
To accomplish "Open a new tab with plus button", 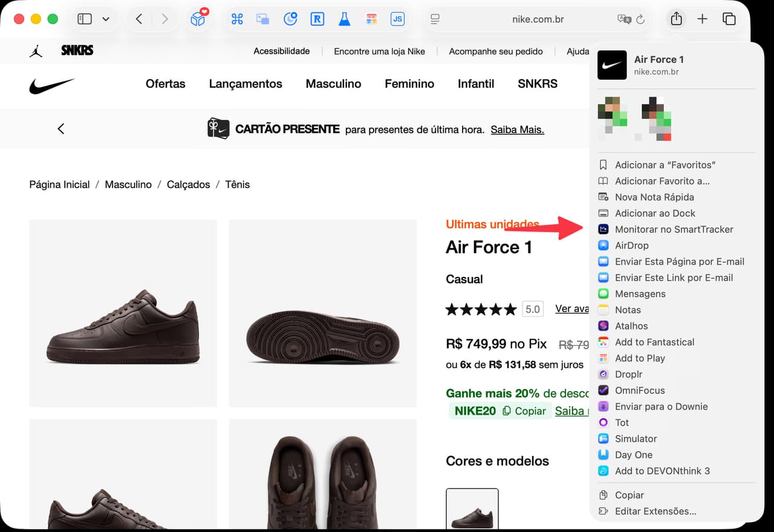I will [702, 19].
